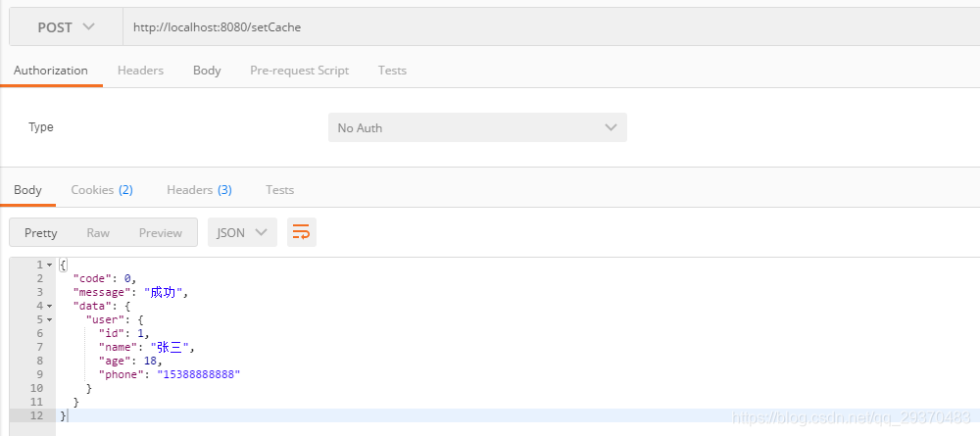Expand the No Auth type dropdown
980x436 pixels.
coord(477,127)
